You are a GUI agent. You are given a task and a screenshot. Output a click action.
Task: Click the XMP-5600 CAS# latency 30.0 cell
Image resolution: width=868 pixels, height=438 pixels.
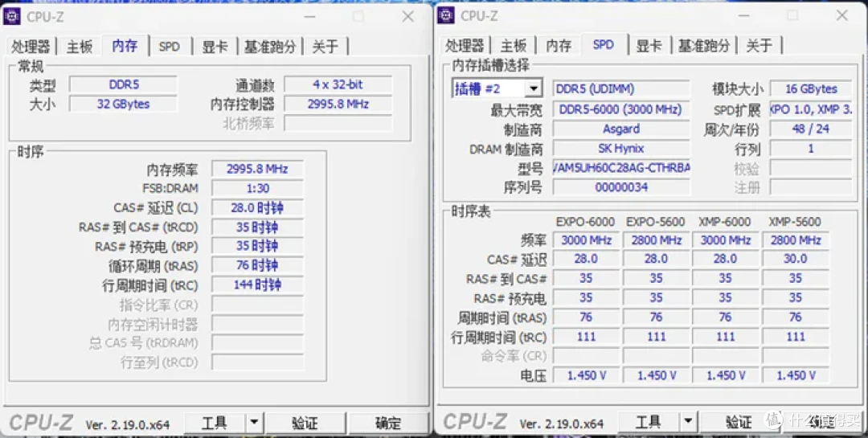(x=796, y=259)
